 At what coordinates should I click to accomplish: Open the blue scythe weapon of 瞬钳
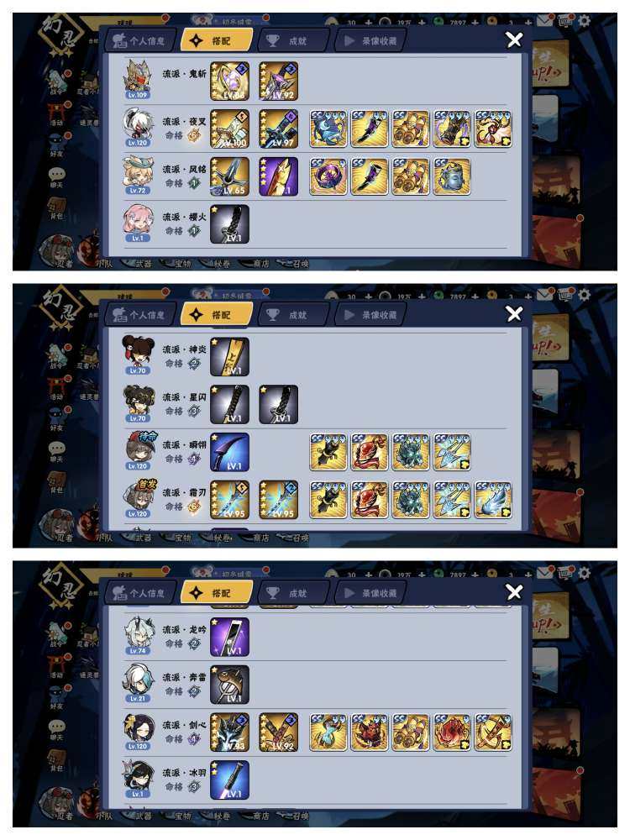(229, 452)
